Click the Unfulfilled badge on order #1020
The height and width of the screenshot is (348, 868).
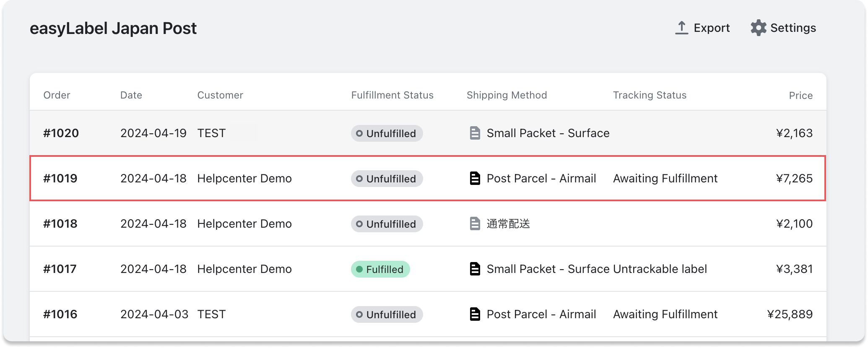coord(387,133)
